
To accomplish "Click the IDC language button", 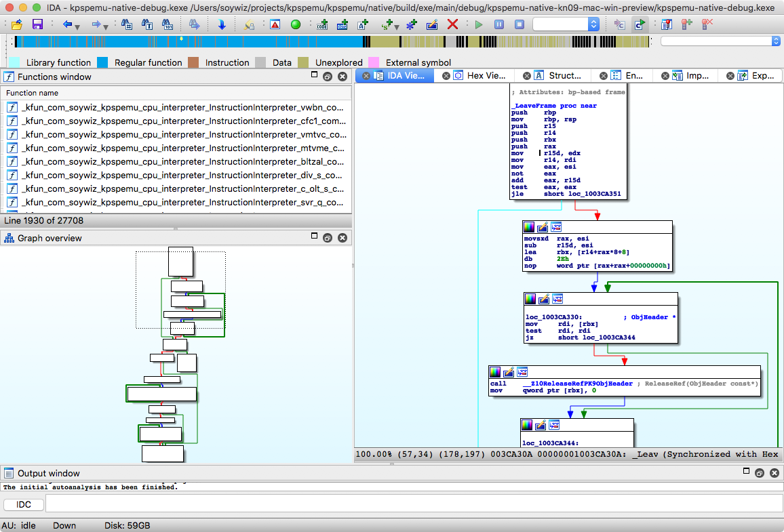I will pyautogui.click(x=24, y=505).
